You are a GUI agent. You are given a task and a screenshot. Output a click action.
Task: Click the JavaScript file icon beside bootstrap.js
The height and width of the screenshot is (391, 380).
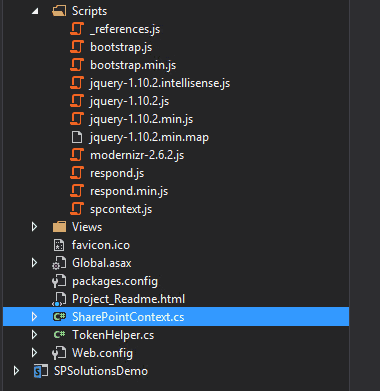click(x=77, y=47)
